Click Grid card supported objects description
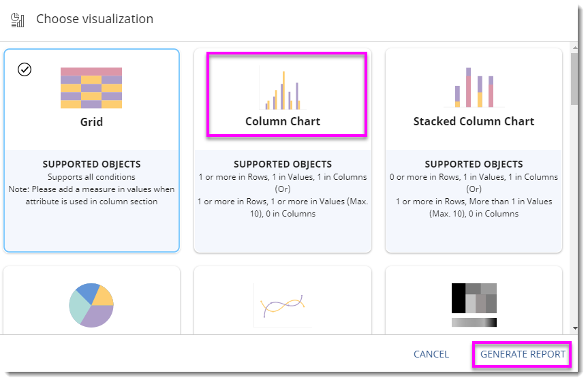 point(91,189)
